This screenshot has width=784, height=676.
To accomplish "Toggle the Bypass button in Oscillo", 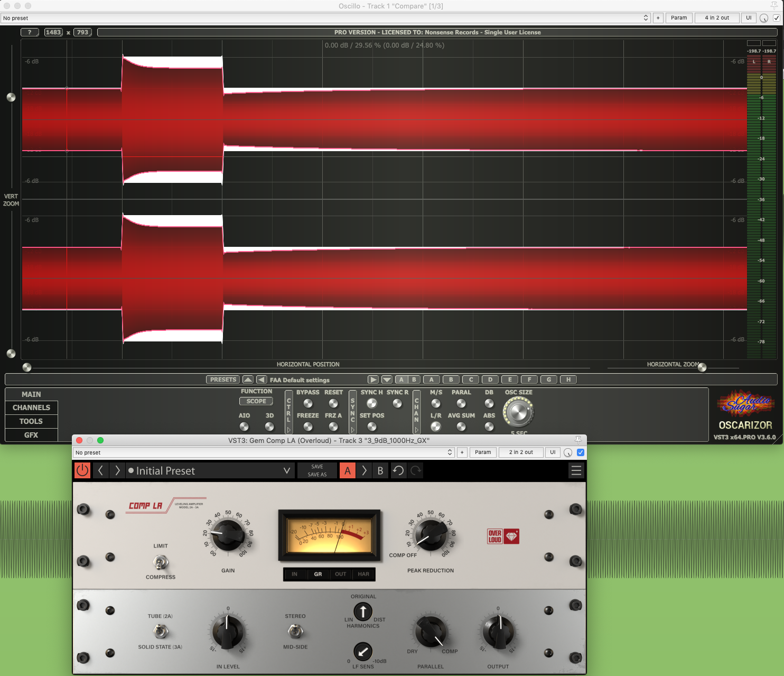I will point(307,404).
